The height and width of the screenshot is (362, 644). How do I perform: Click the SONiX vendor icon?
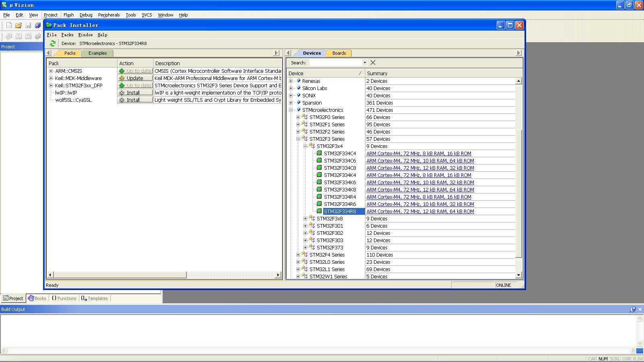tap(299, 95)
